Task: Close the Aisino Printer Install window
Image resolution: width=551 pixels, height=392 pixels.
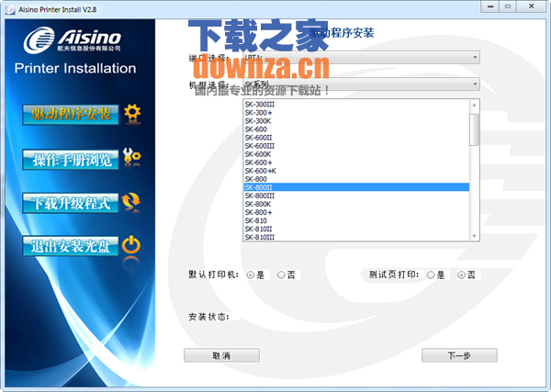Action: click(532, 6)
